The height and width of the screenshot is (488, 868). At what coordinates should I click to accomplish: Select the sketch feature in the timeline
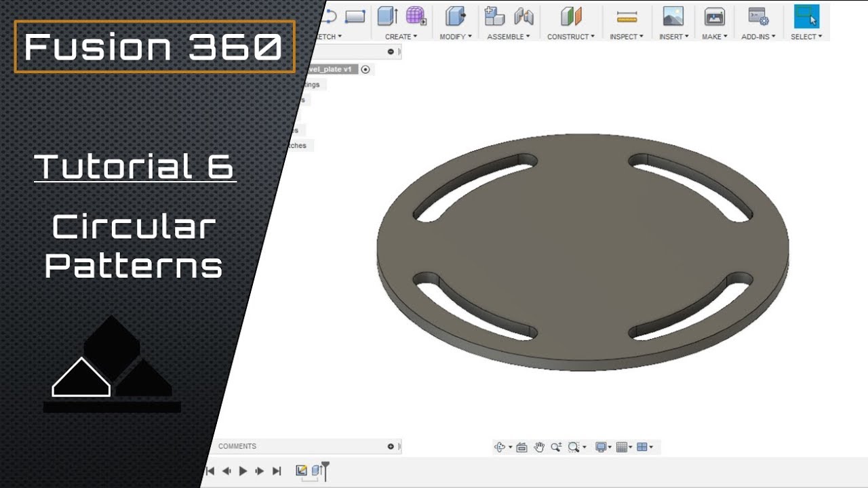(301, 470)
